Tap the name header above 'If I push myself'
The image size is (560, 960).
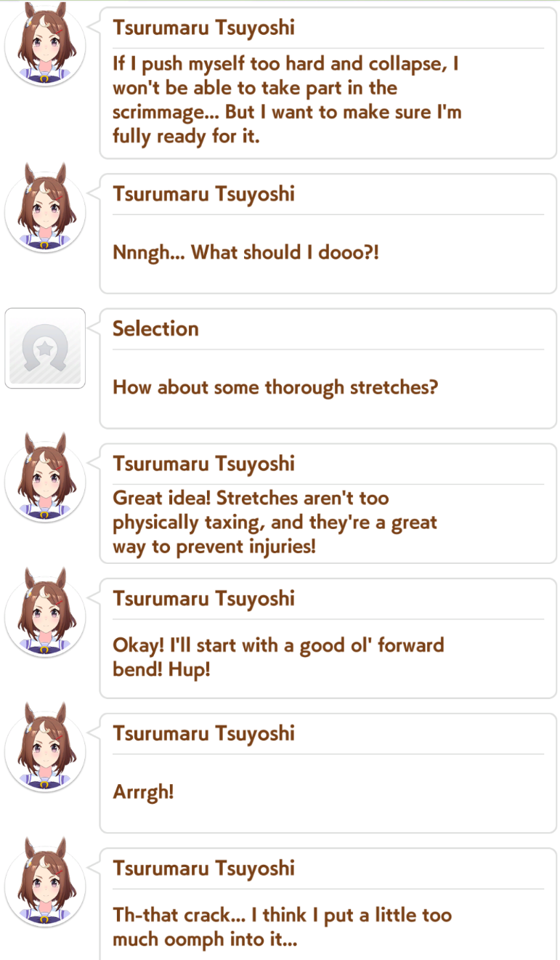tap(203, 28)
